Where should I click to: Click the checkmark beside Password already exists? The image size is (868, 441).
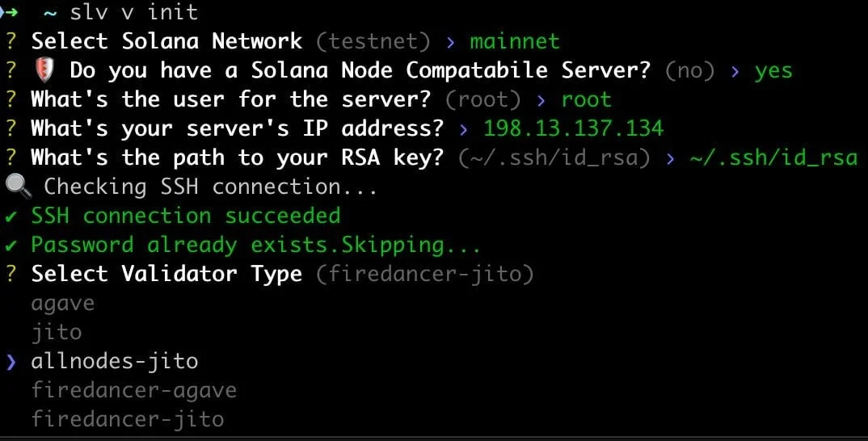pyautogui.click(x=11, y=246)
